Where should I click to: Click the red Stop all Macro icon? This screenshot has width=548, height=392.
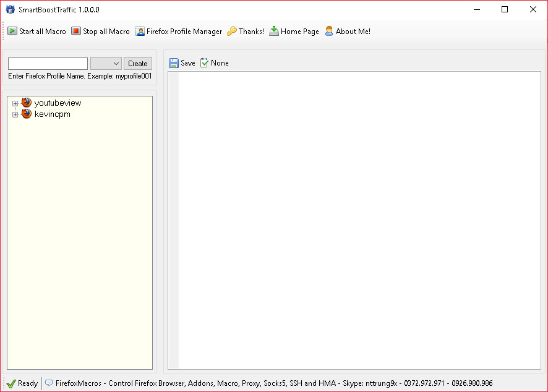point(76,31)
